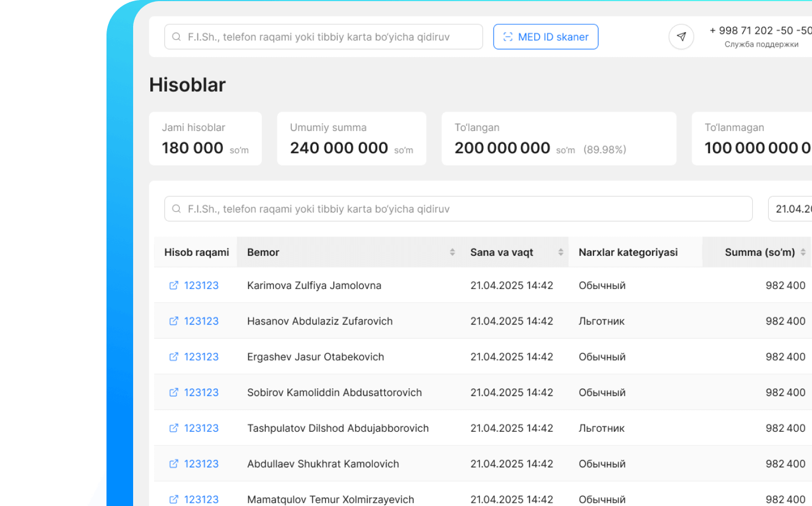Click the Hisob raqami column header
This screenshot has height=506, width=812.
[x=196, y=252]
